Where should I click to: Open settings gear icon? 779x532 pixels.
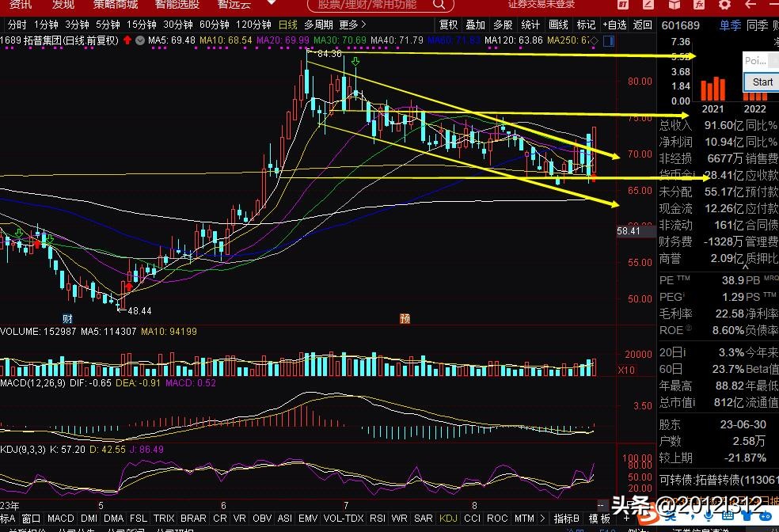tap(725, 5)
